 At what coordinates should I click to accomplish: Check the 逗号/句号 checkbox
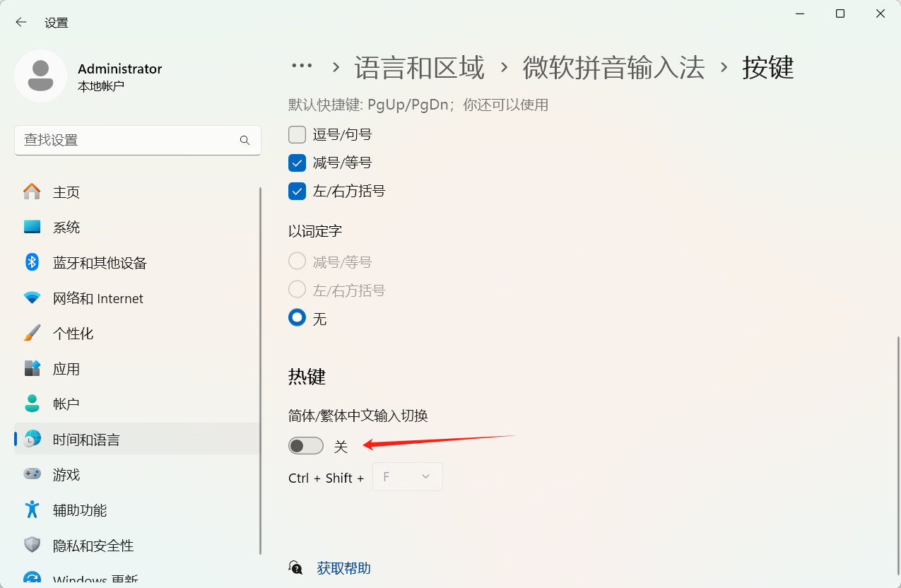click(x=297, y=134)
